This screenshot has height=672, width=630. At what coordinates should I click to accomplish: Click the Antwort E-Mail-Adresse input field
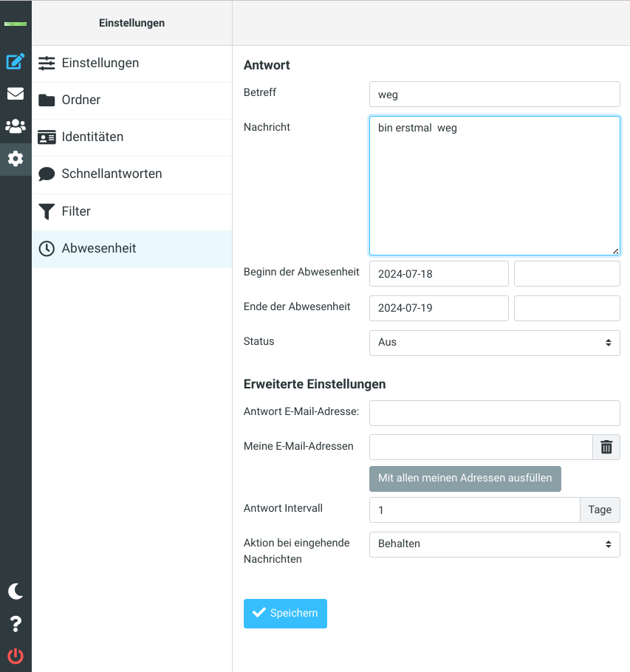[x=495, y=413]
